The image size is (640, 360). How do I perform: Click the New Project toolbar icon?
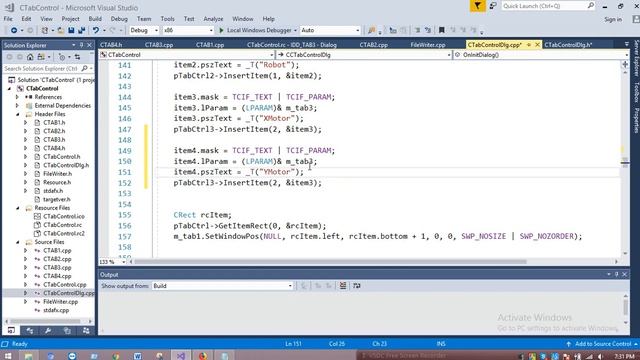coord(44,30)
